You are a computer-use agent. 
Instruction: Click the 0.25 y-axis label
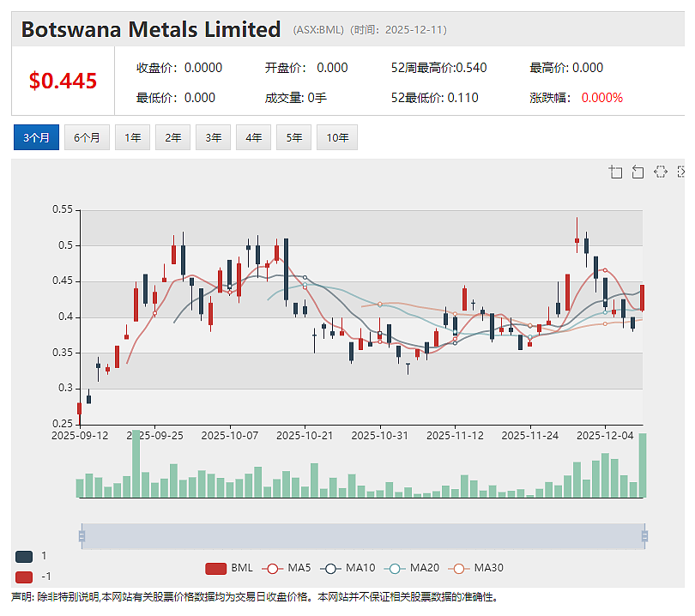(x=63, y=424)
